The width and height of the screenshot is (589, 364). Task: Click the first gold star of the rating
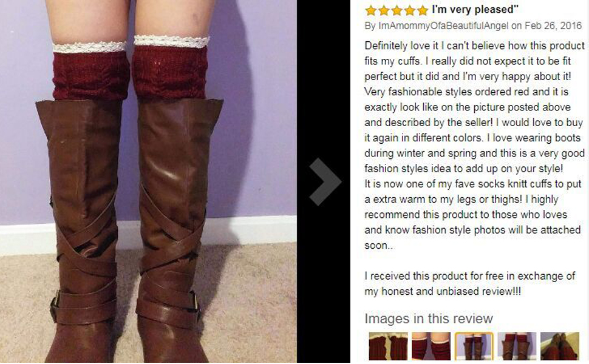point(371,10)
